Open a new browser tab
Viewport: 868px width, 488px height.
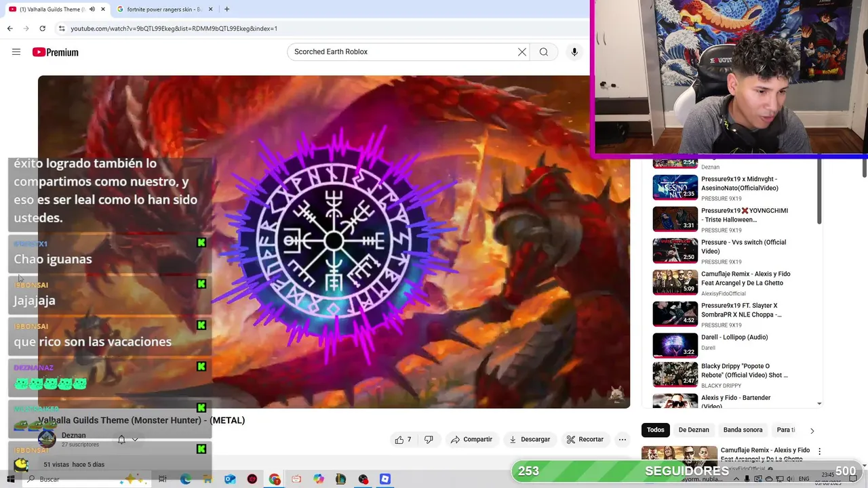226,9
